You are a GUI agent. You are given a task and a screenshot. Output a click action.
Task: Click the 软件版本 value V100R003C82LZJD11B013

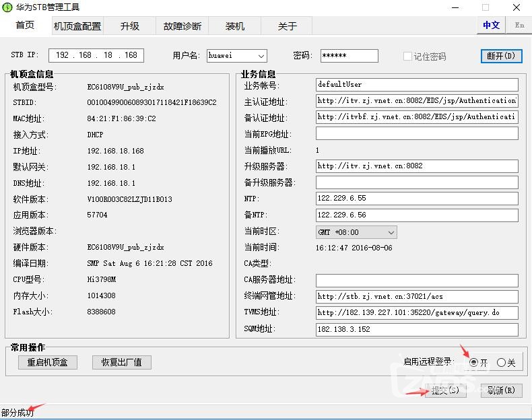tap(129, 199)
